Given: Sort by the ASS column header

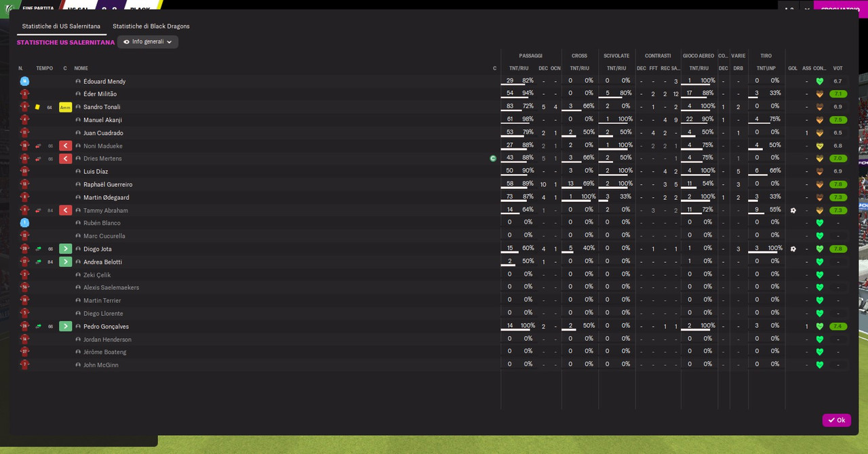Looking at the screenshot, I should coord(806,68).
